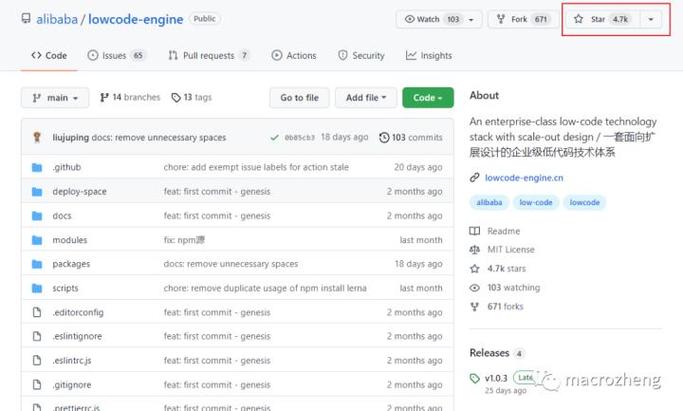
Task: Visit the lowcode-engine.cn website link
Action: point(524,178)
